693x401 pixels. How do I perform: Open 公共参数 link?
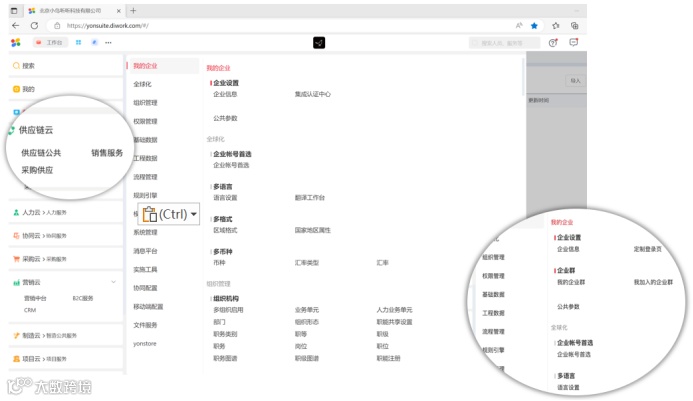tap(225, 118)
